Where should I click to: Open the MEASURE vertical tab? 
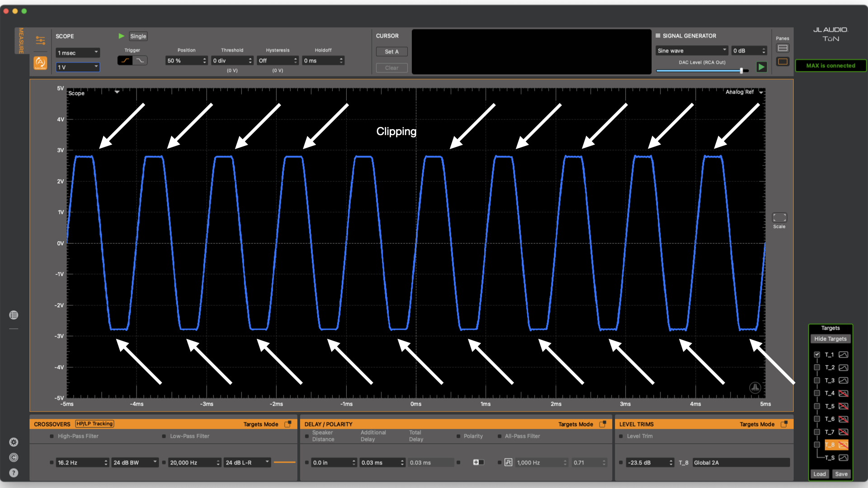click(21, 41)
